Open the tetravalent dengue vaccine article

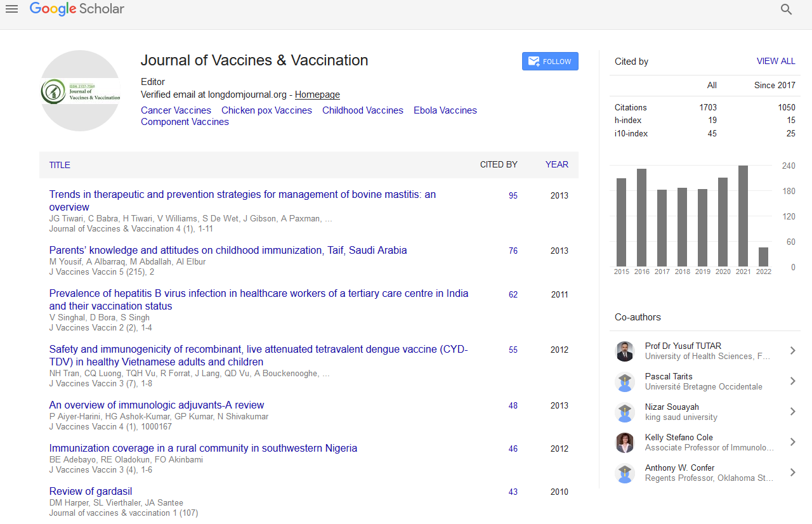[x=258, y=355]
